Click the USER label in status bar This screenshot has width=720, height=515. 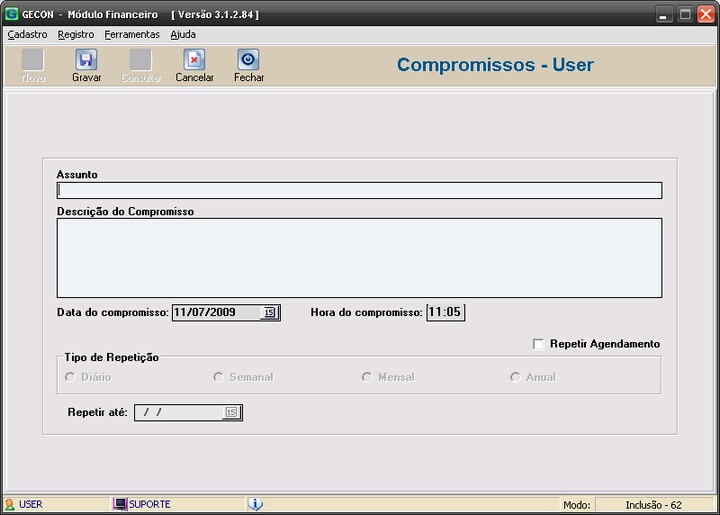point(31,504)
